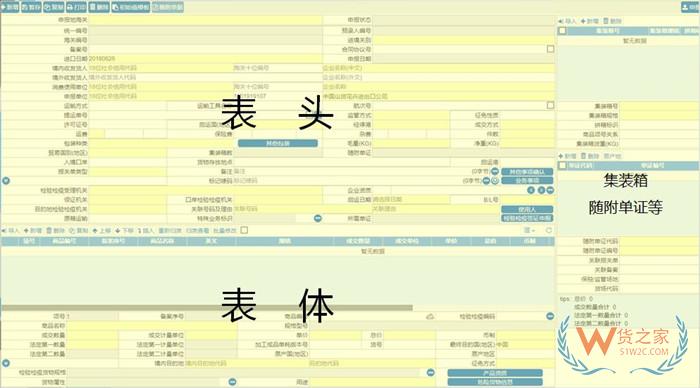Click the top-right corner toolbar button
Screen dimensions: 700x388
690,7
